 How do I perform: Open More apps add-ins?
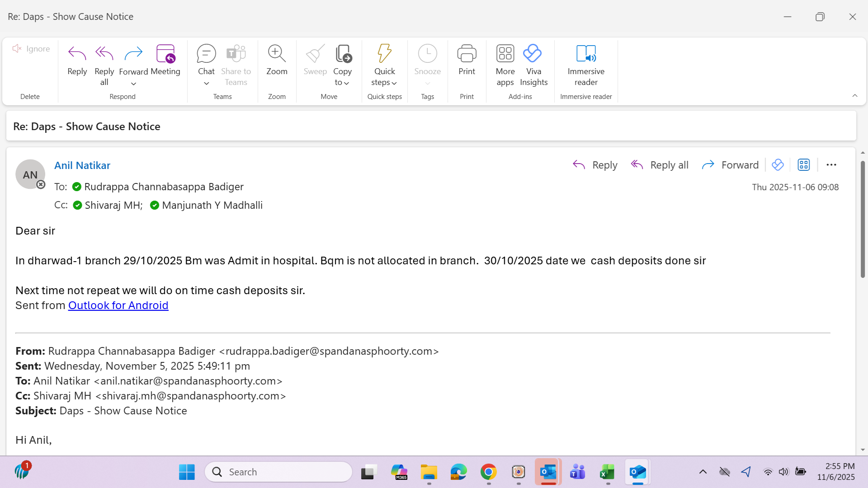pos(505,54)
